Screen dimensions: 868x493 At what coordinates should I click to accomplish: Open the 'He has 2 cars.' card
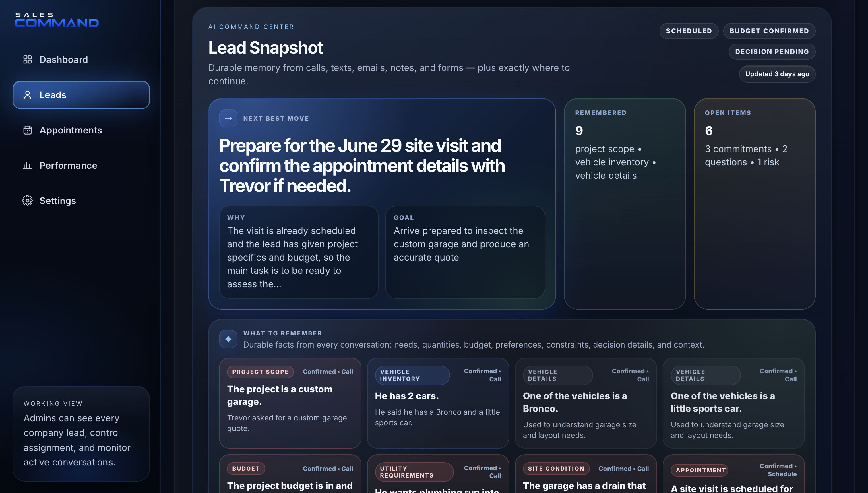(437, 403)
